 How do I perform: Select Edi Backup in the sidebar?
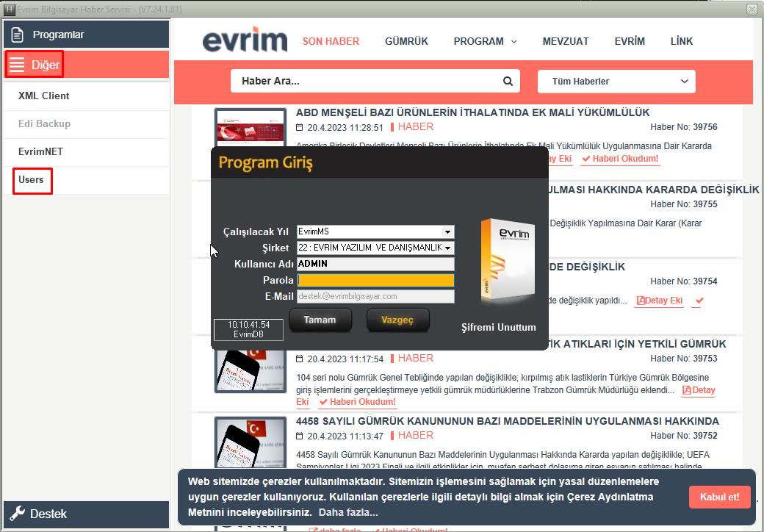click(86, 123)
